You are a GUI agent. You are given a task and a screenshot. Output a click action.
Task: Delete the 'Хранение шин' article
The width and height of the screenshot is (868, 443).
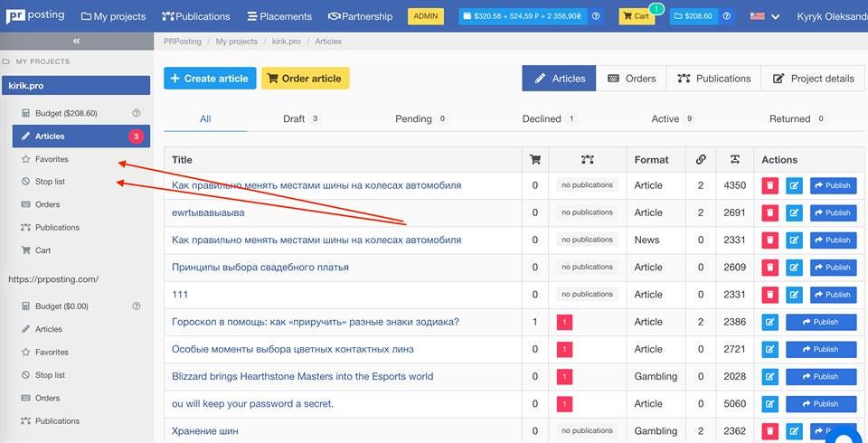pyautogui.click(x=770, y=431)
